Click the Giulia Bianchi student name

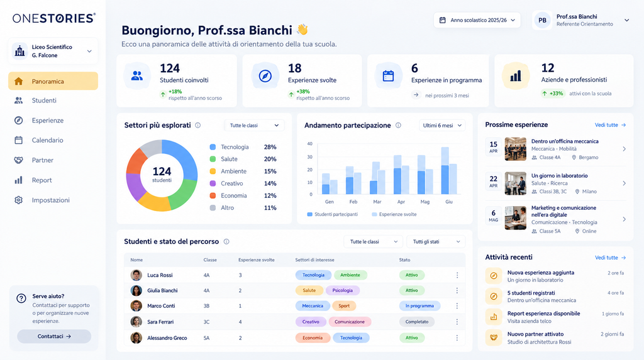pyautogui.click(x=162, y=290)
